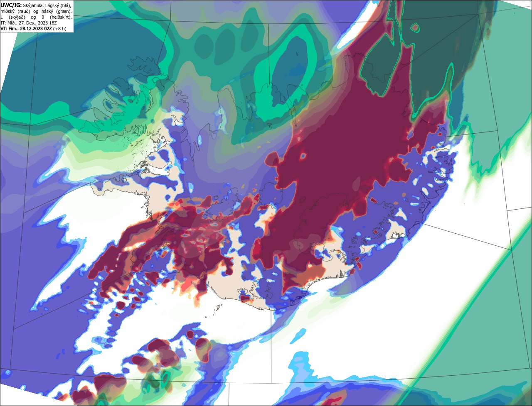The height and width of the screenshot is (406, 532).
Task: Click the "Lágský (blá)," legend text
Action: (x=58, y=6)
